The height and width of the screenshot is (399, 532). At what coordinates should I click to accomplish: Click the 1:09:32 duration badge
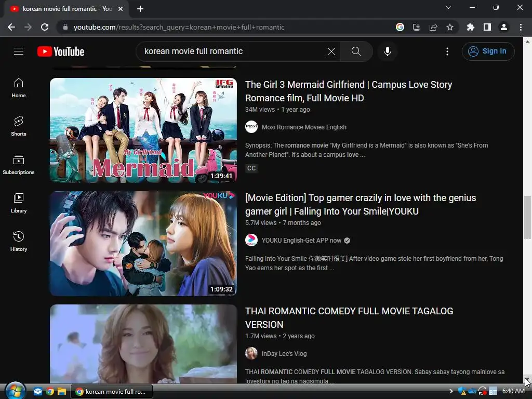[x=221, y=289]
